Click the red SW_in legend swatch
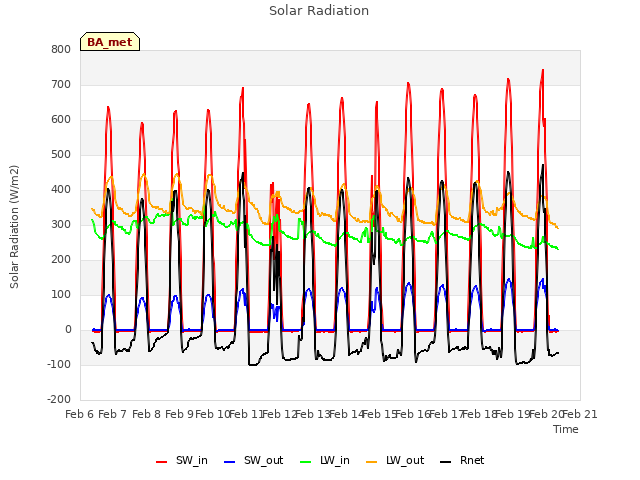This screenshot has width=640, height=480. coord(162,462)
